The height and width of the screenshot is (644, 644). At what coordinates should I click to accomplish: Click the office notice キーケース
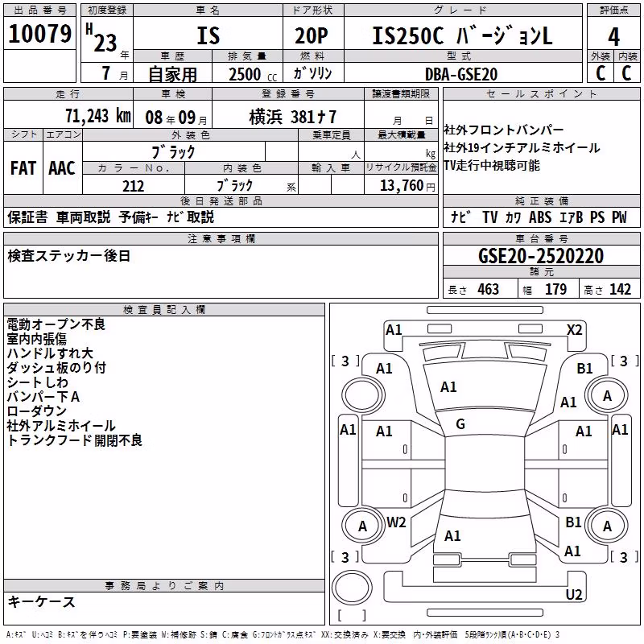click(x=42, y=602)
